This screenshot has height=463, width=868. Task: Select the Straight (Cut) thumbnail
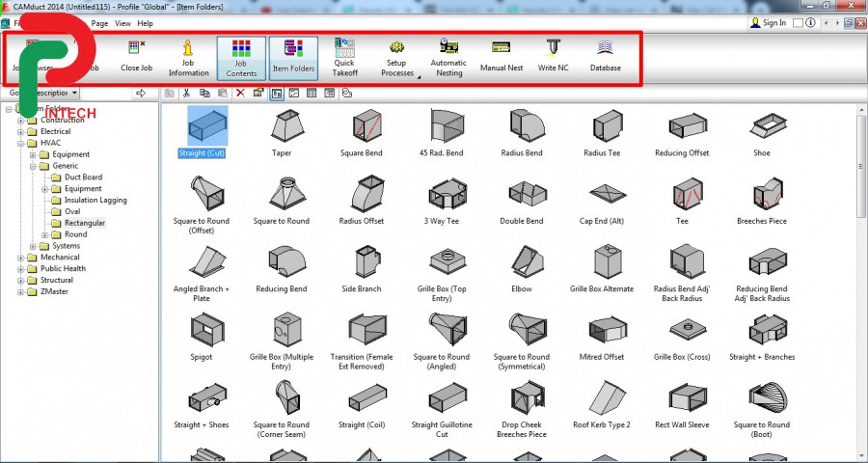pos(207,125)
